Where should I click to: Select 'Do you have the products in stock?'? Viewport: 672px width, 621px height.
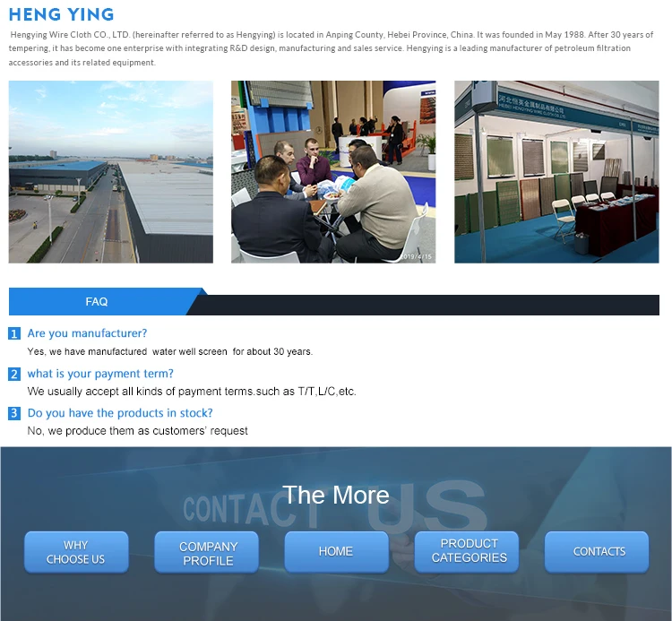point(120,413)
